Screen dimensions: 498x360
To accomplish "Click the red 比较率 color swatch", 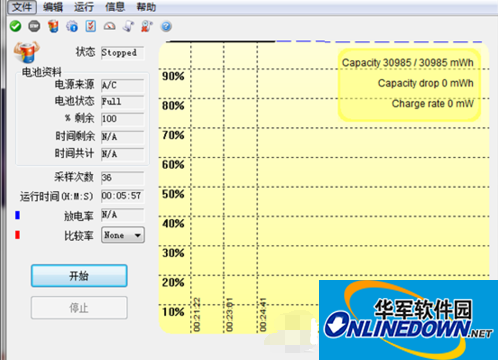I will click(18, 235).
